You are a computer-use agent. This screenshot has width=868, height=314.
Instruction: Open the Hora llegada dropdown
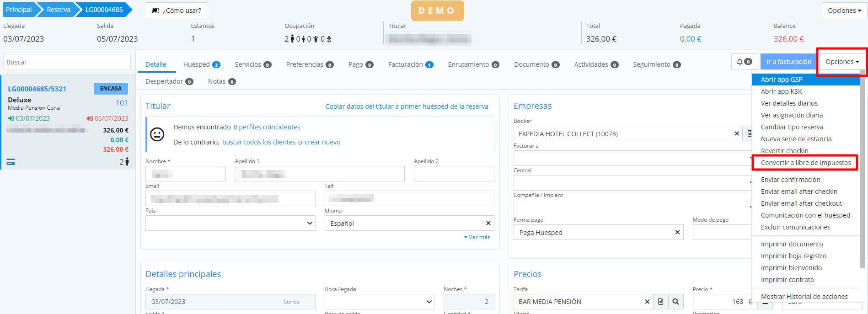(x=429, y=302)
